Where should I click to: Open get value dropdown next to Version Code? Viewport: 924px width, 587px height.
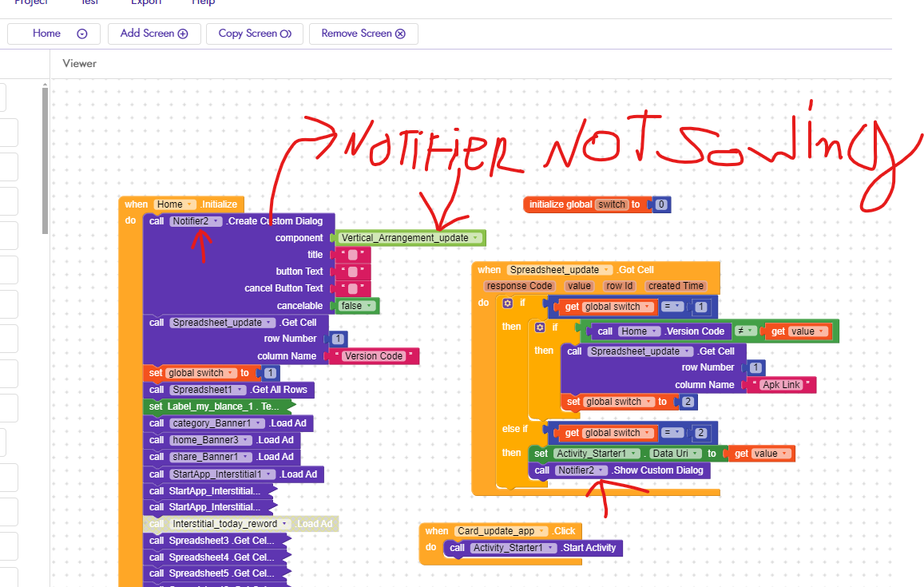[806, 331]
